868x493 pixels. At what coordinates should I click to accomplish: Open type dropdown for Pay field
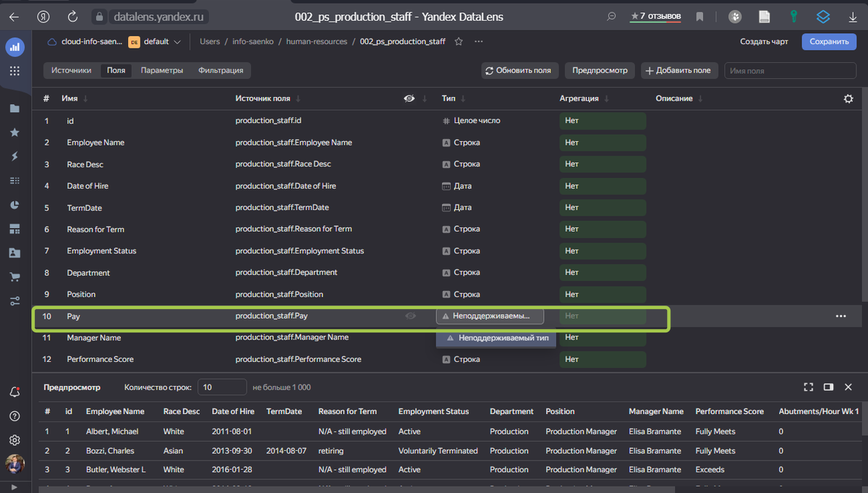pyautogui.click(x=490, y=316)
